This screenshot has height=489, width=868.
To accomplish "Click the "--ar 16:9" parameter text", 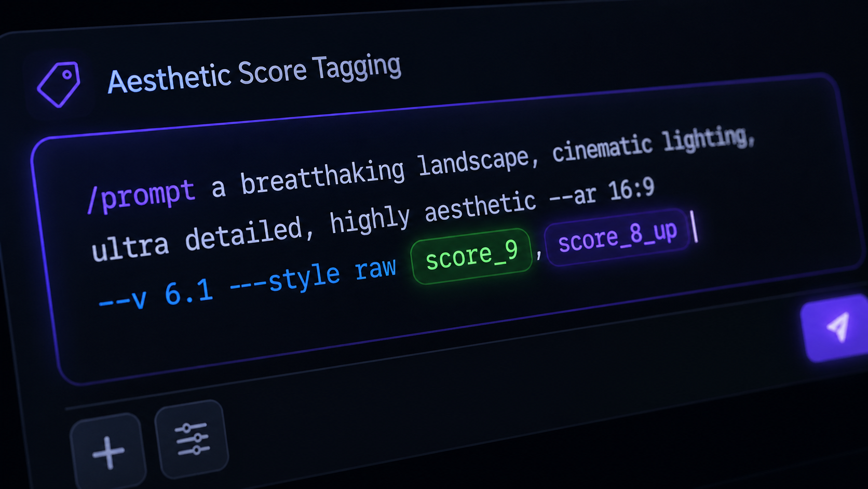I will [x=602, y=193].
